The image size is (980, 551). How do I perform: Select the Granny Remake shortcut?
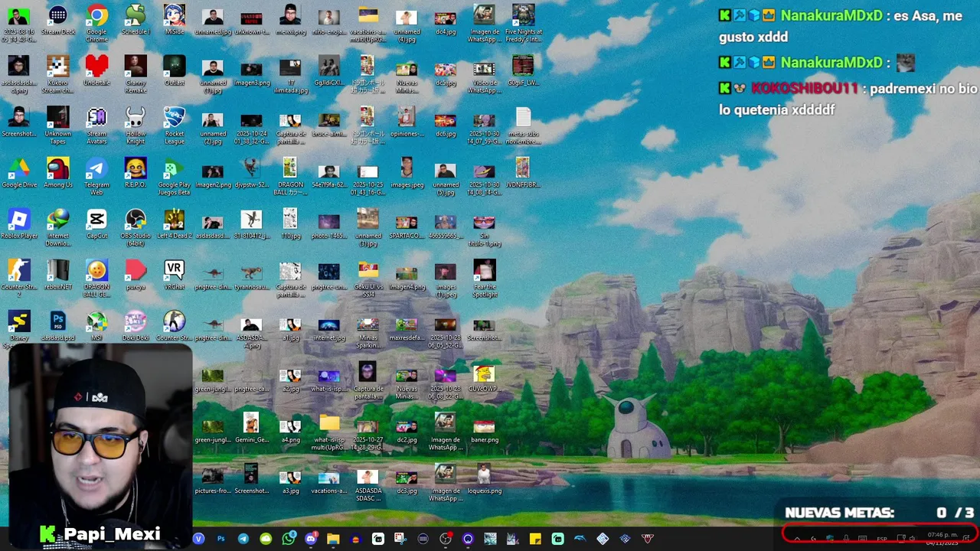(136, 74)
